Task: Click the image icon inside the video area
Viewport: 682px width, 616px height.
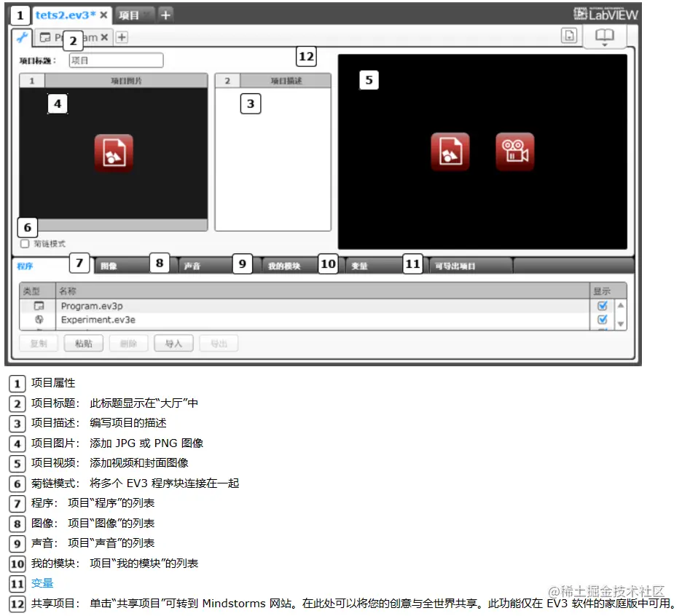Action: pyautogui.click(x=450, y=151)
